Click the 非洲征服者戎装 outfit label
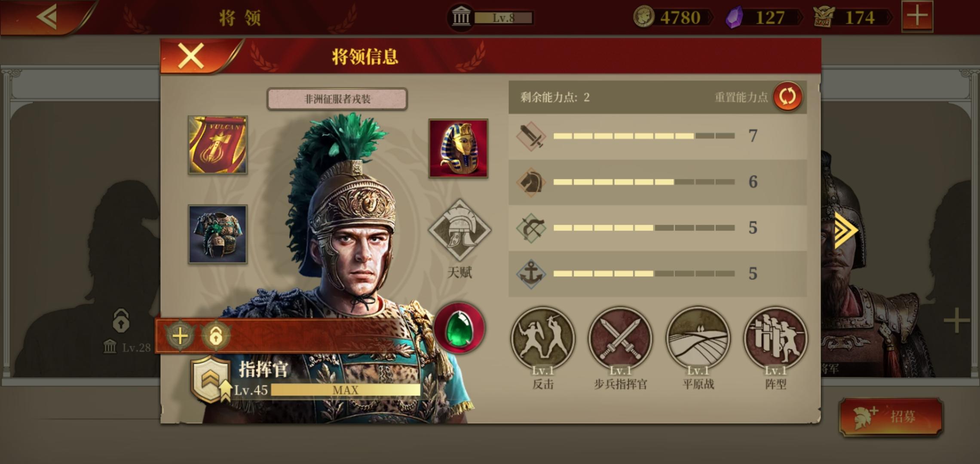This screenshot has width=980, height=464. (x=337, y=99)
